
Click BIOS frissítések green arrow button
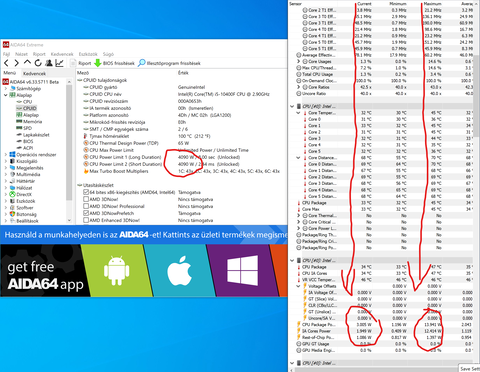[114, 63]
